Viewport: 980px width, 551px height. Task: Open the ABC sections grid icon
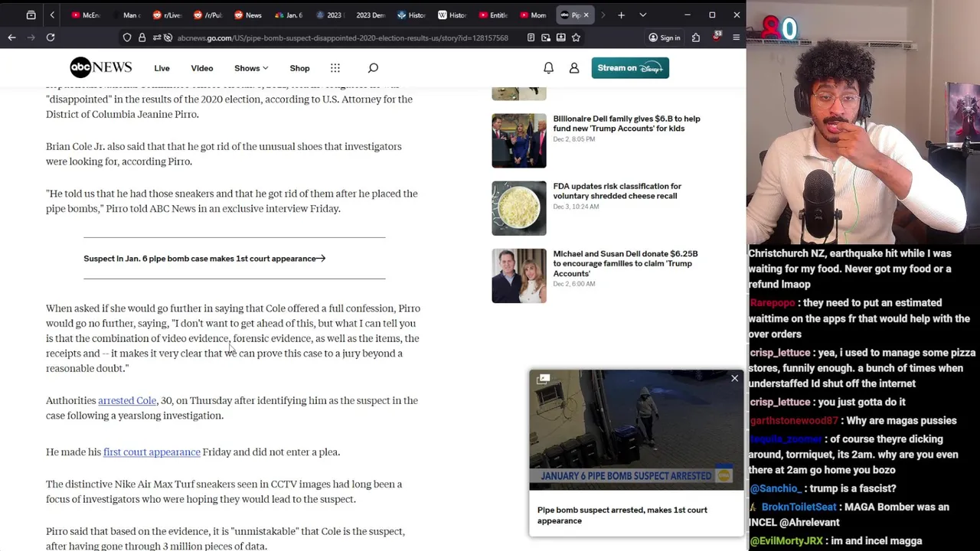coord(335,68)
